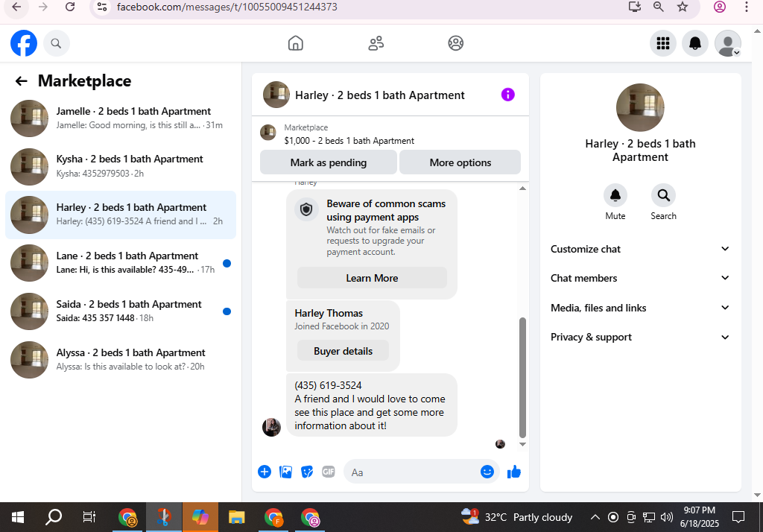View site information icon in address bar

[101, 7]
